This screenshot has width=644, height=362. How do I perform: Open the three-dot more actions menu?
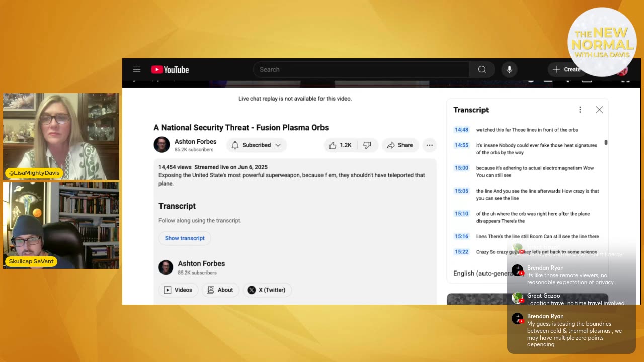tap(429, 145)
